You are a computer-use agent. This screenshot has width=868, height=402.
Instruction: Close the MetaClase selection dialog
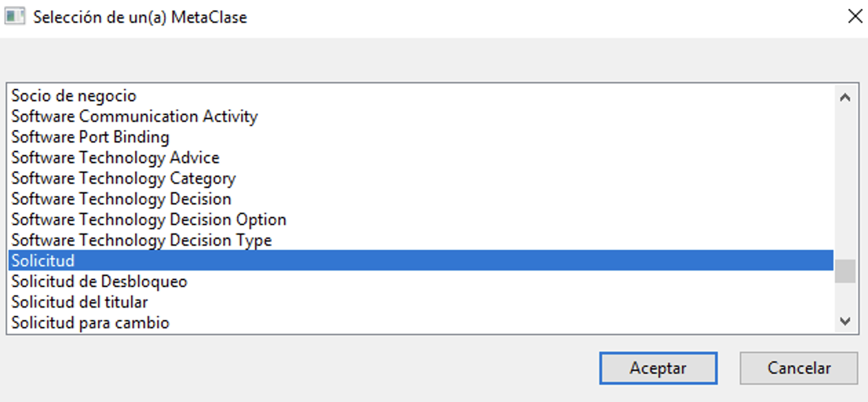[x=854, y=16]
